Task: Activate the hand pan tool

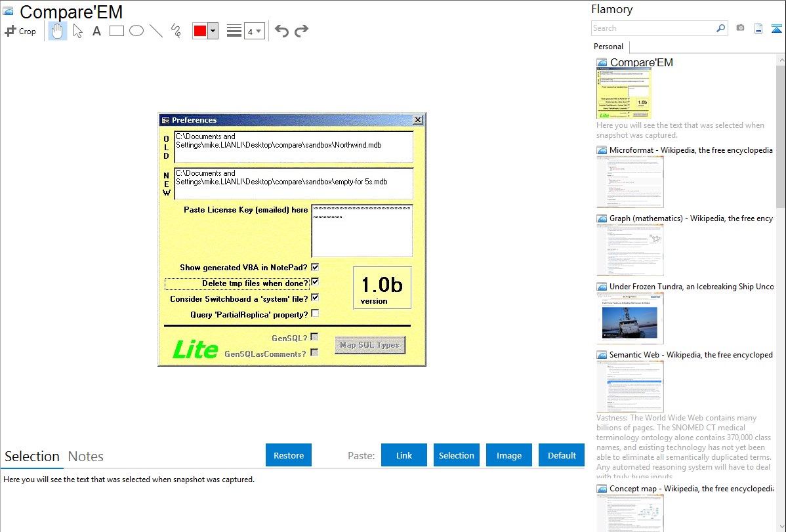Action: pyautogui.click(x=57, y=31)
